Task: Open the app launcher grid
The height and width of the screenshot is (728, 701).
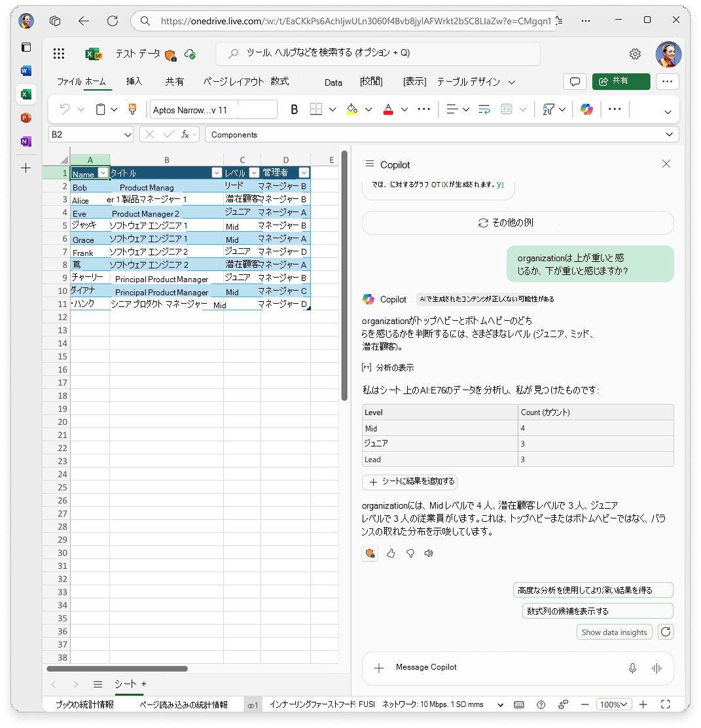Action: tap(58, 54)
